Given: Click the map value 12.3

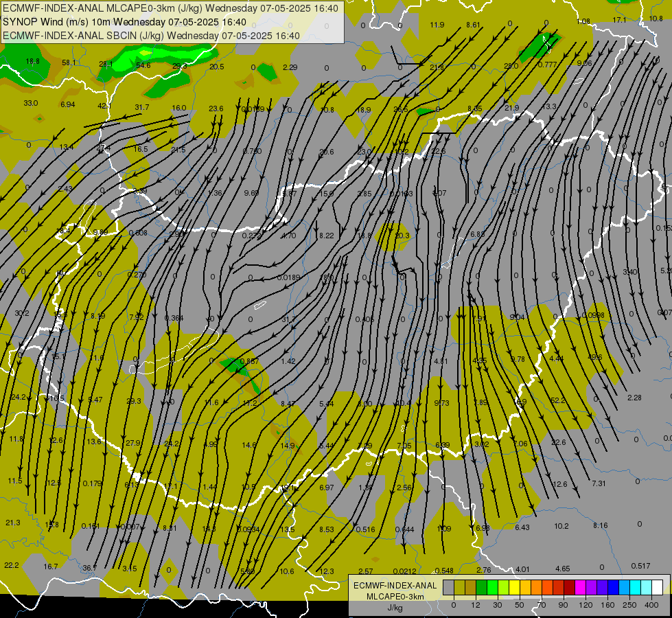Looking at the screenshot, I should click(327, 571).
